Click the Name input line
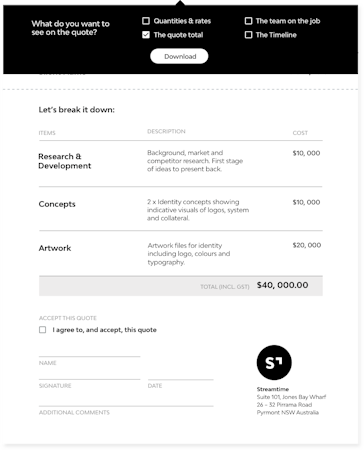This screenshot has width=364, height=450. point(89,353)
